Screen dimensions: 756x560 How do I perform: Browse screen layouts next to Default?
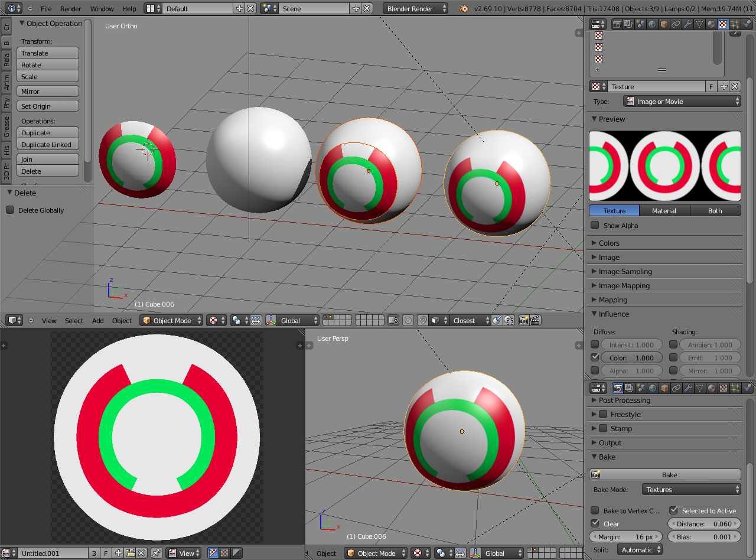point(152,8)
